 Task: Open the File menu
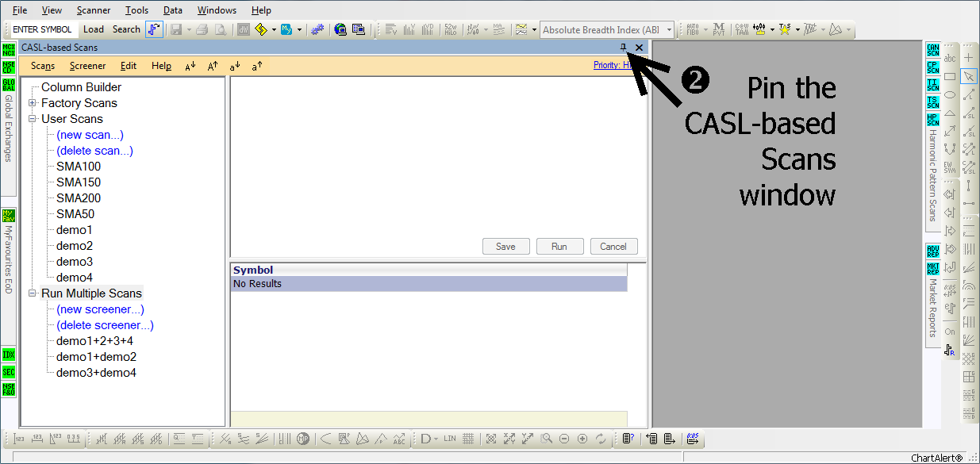click(20, 10)
